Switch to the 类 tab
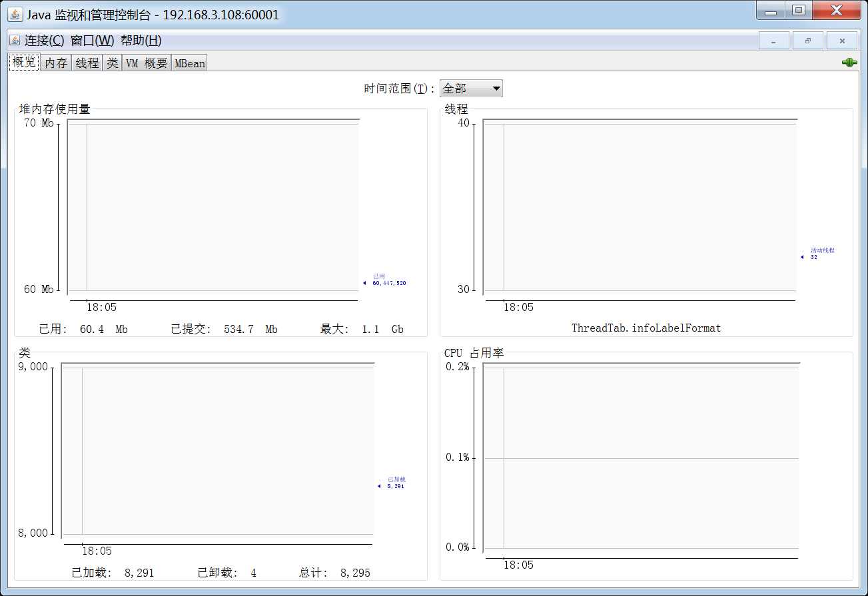Image resolution: width=868 pixels, height=596 pixels. pyautogui.click(x=113, y=63)
